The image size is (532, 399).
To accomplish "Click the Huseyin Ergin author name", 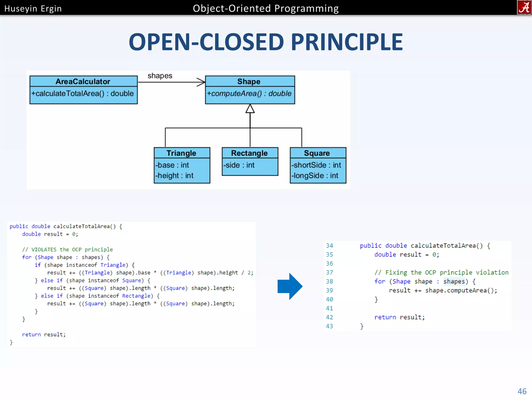I will click(x=33, y=9).
